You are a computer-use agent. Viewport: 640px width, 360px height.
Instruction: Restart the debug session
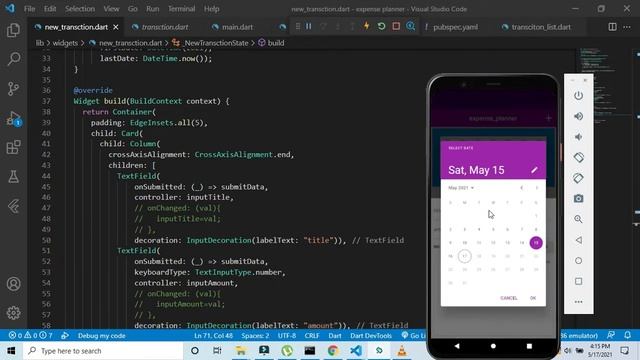tap(381, 27)
